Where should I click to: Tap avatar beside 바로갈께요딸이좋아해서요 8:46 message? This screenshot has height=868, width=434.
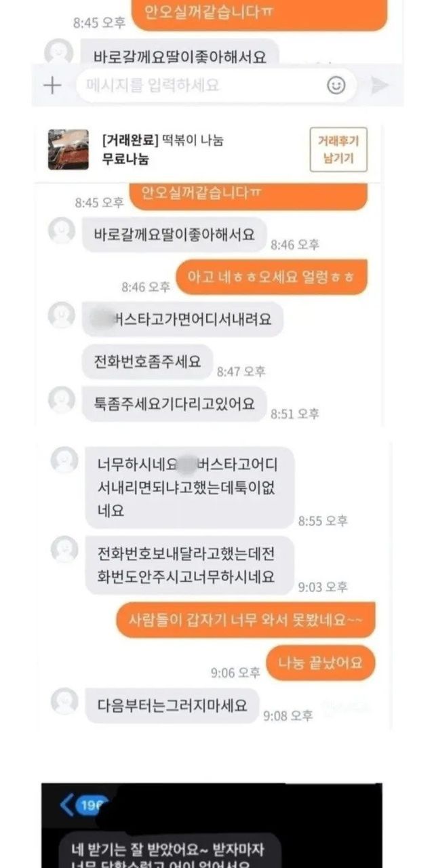pos(62,231)
